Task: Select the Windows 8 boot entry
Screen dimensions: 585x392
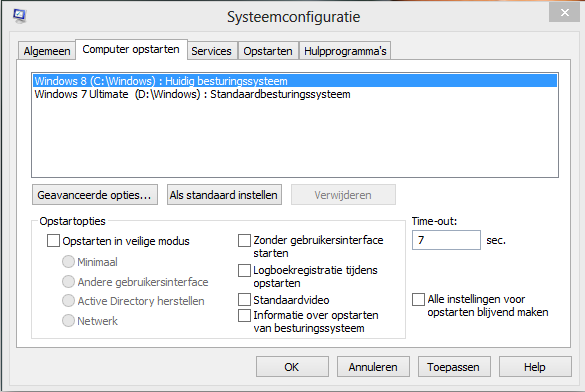Action: 295,81
